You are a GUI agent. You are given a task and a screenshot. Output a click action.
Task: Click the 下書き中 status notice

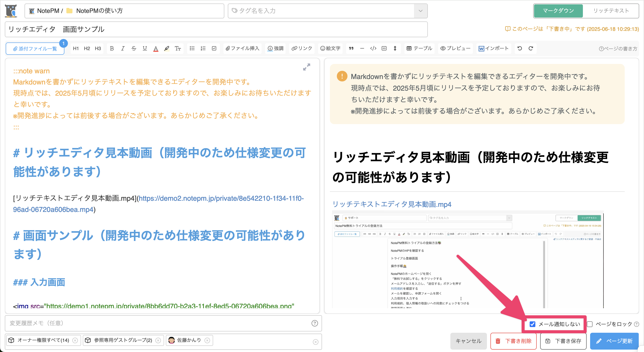[x=572, y=29]
